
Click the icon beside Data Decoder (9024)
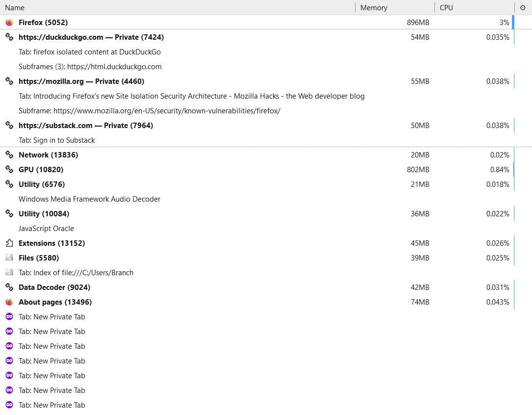tap(9, 287)
